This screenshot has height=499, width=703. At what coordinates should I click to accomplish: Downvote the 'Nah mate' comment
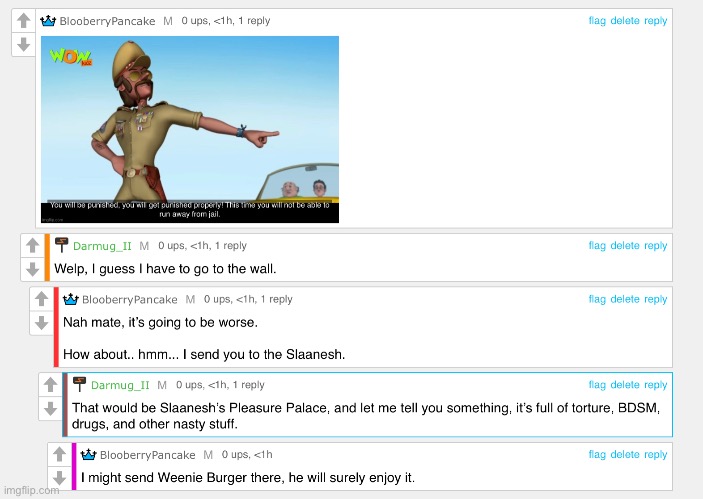42,323
